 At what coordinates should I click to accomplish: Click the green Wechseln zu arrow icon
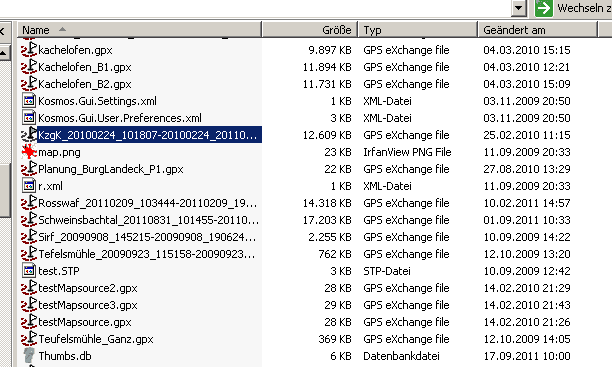[544, 8]
